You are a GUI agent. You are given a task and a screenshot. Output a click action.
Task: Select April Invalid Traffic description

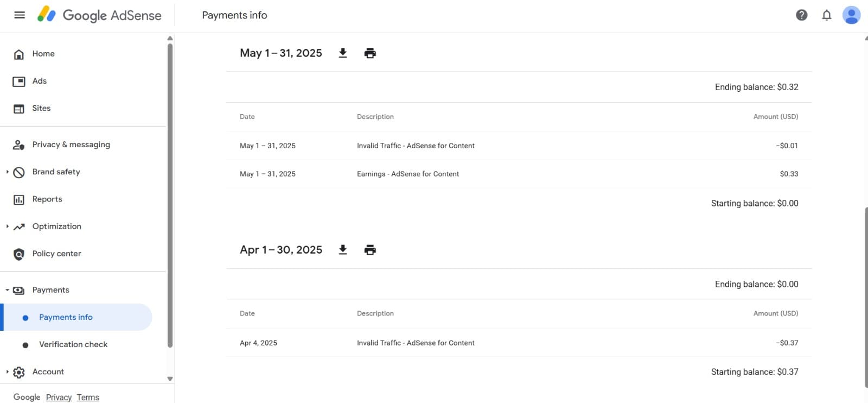click(x=416, y=343)
